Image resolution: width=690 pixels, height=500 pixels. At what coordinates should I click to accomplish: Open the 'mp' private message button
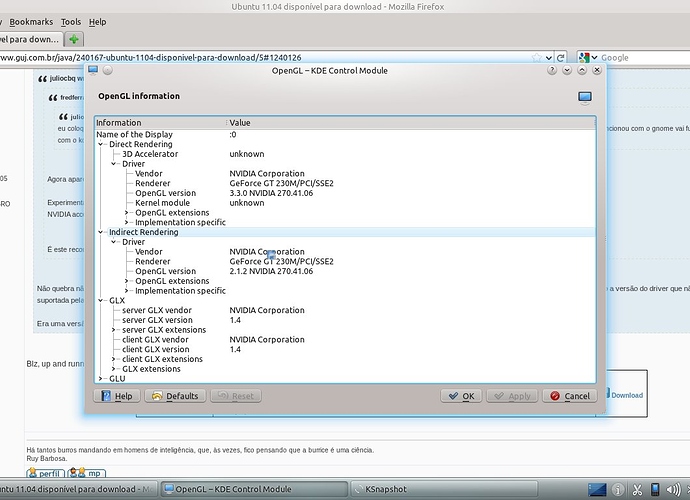(86, 474)
